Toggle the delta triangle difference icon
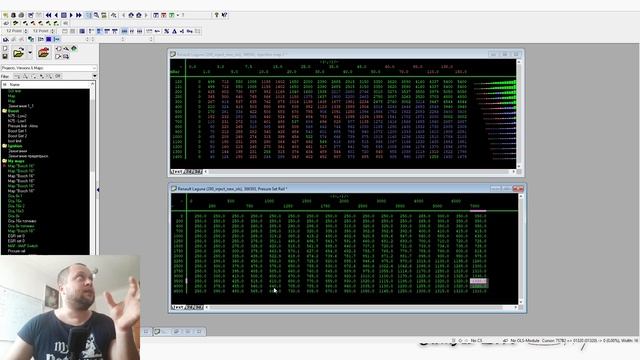 point(174,31)
